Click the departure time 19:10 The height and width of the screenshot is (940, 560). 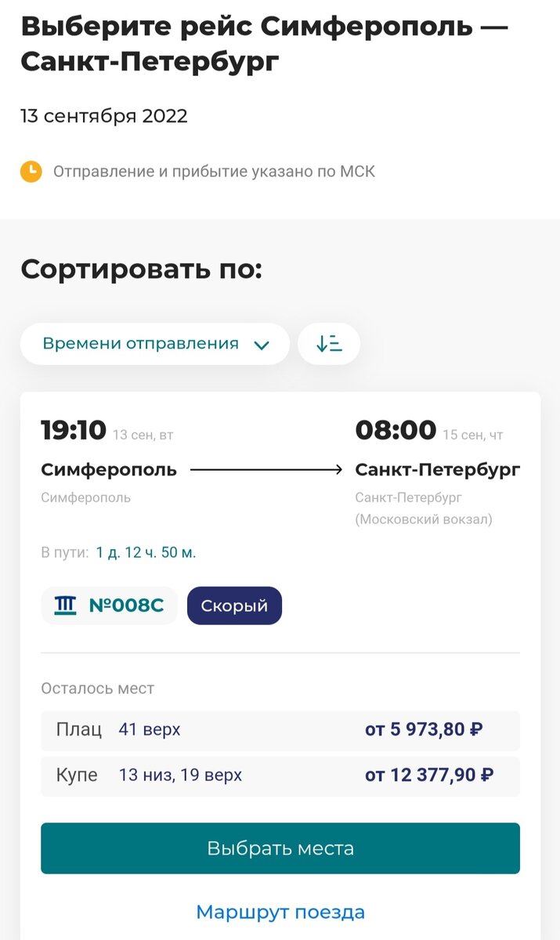pyautogui.click(x=74, y=429)
